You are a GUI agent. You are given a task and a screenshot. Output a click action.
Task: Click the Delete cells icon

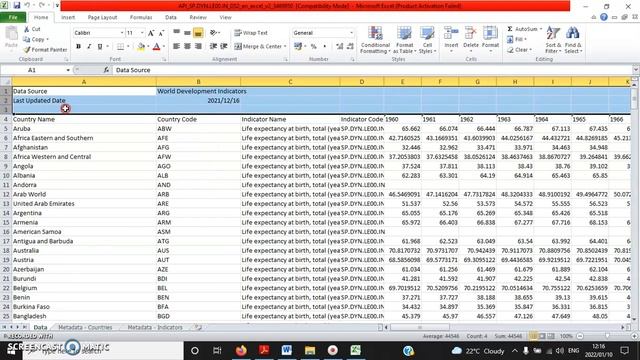click(x=471, y=34)
